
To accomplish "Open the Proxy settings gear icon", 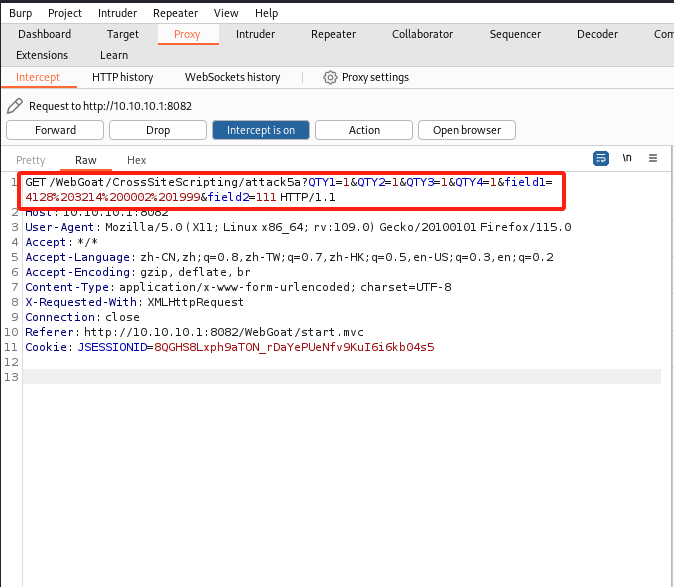I will (330, 77).
